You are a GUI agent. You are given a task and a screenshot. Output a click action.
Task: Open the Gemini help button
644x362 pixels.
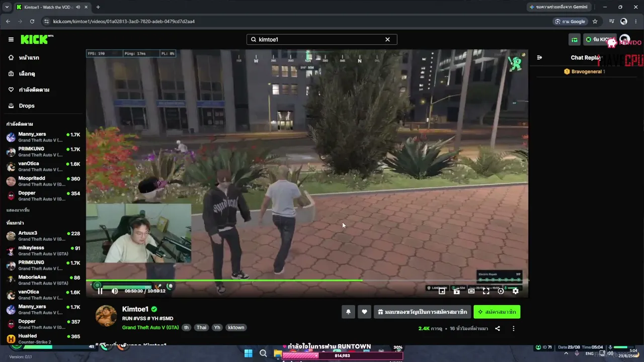point(558,7)
